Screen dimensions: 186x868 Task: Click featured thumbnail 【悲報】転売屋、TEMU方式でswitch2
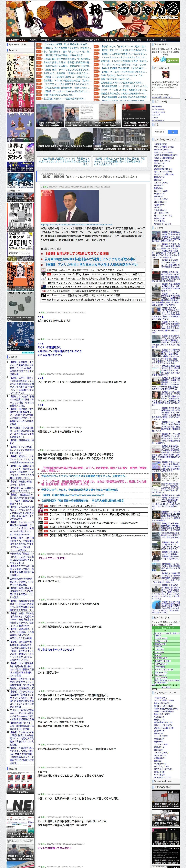tap(136, 116)
